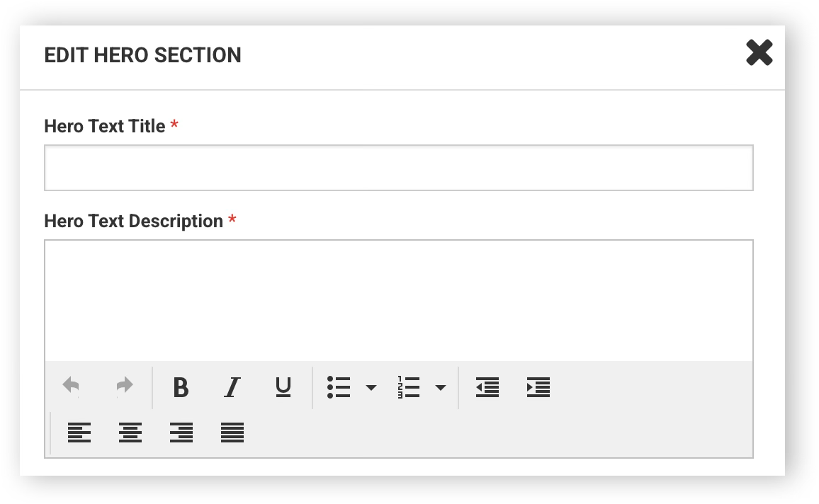Align text to the right

(x=181, y=433)
